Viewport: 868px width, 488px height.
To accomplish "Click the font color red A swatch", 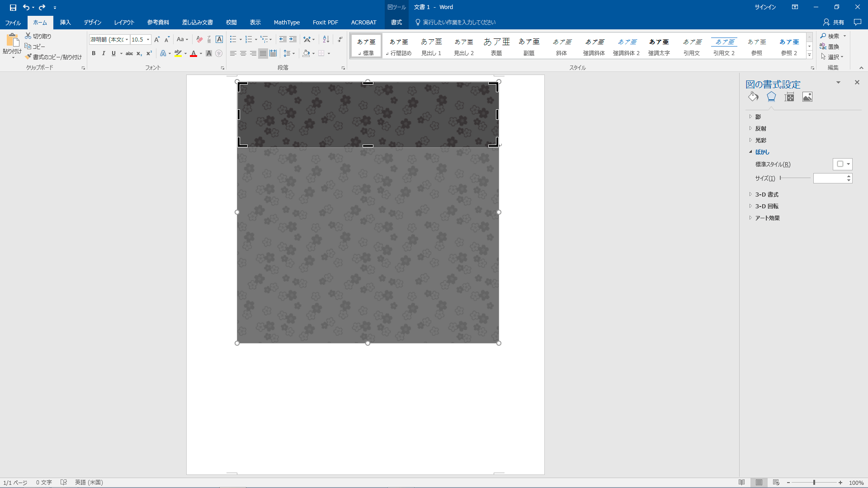I will 193,53.
